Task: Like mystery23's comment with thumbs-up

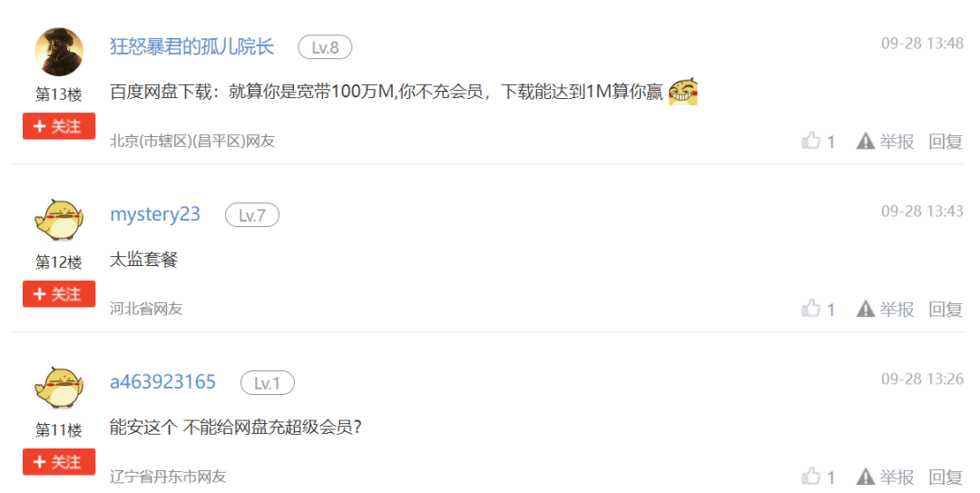Action: (x=810, y=308)
